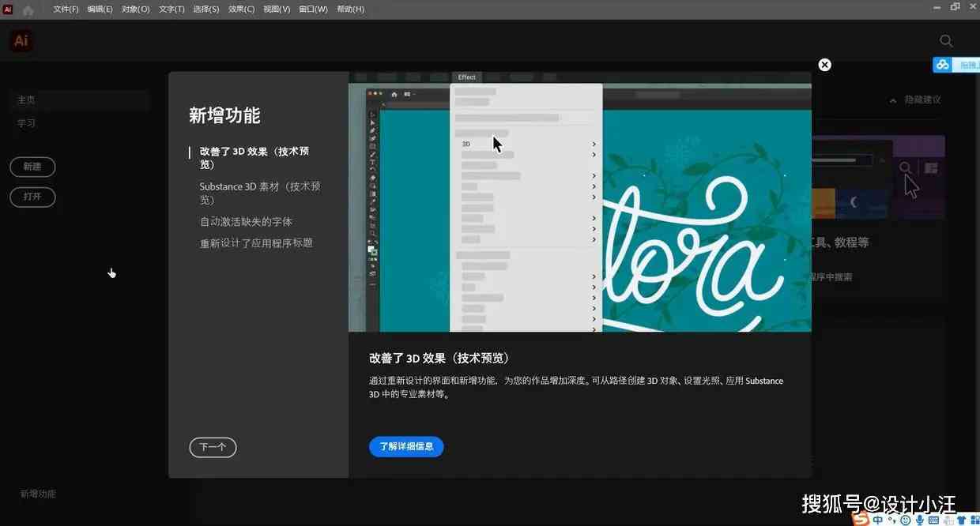Open the 视图(V) menu

click(x=277, y=9)
